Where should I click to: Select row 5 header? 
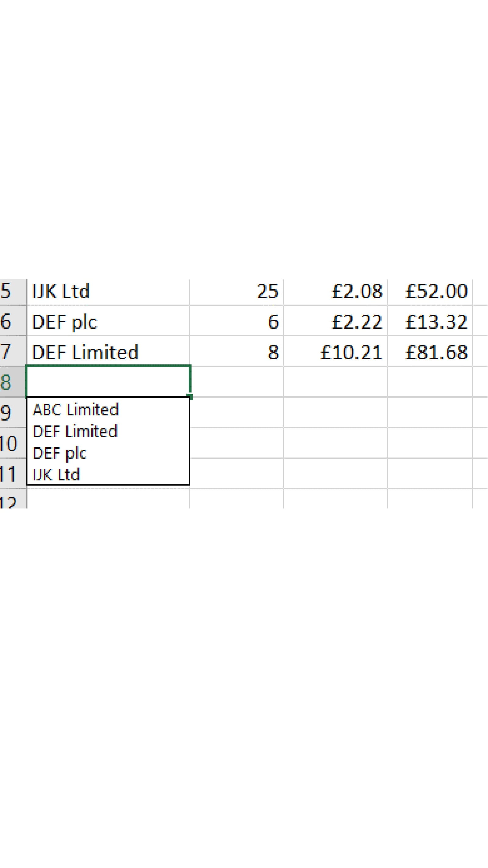10,291
